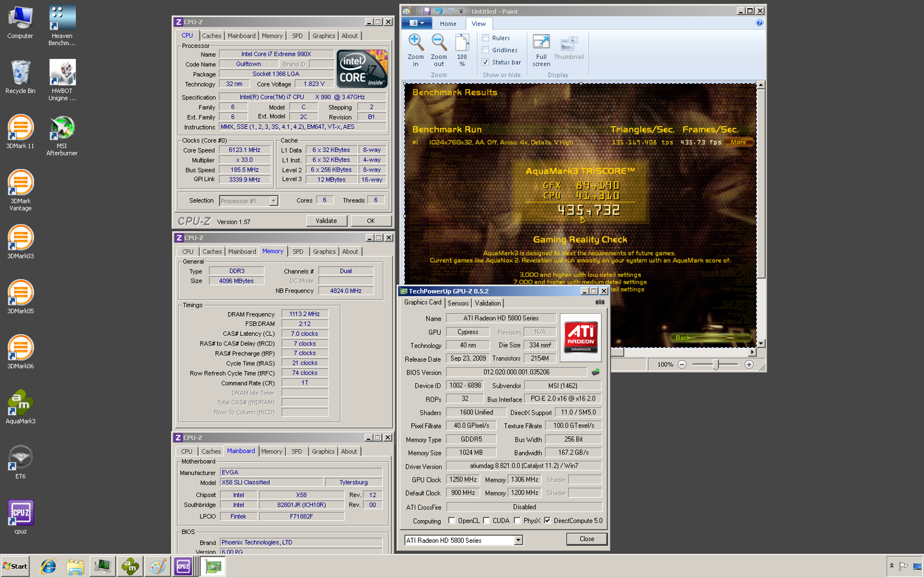Save the BIOS with GPU-Z's chip icon

[x=596, y=372]
